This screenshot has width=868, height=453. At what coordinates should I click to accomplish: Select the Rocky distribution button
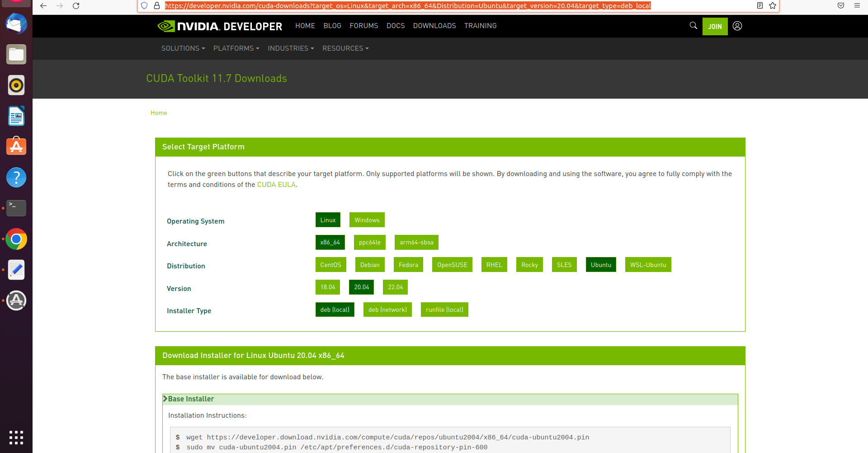click(529, 265)
